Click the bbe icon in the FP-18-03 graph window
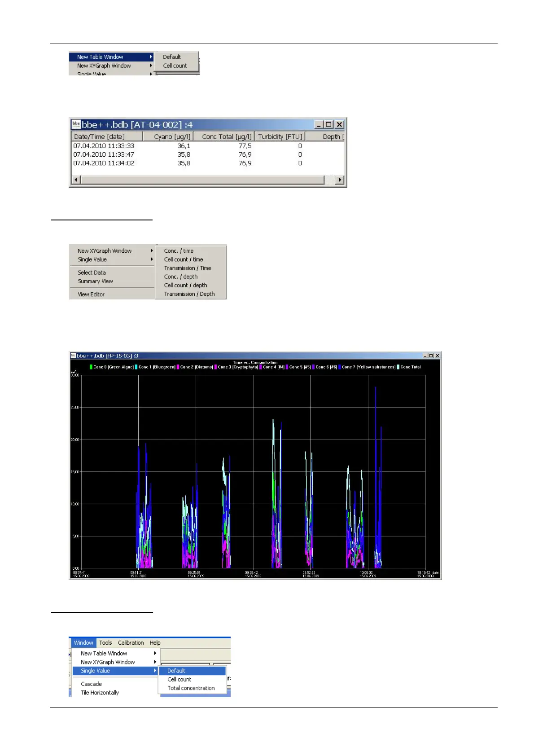 [73, 356]
